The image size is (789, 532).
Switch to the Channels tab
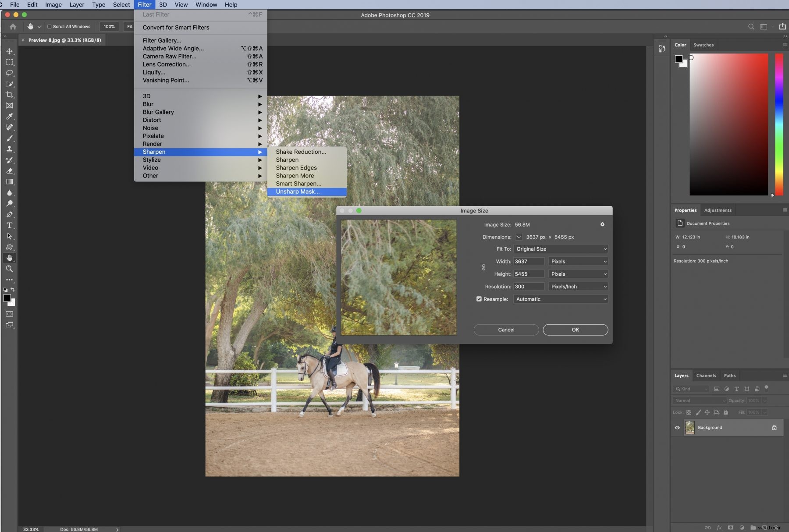(x=706, y=376)
